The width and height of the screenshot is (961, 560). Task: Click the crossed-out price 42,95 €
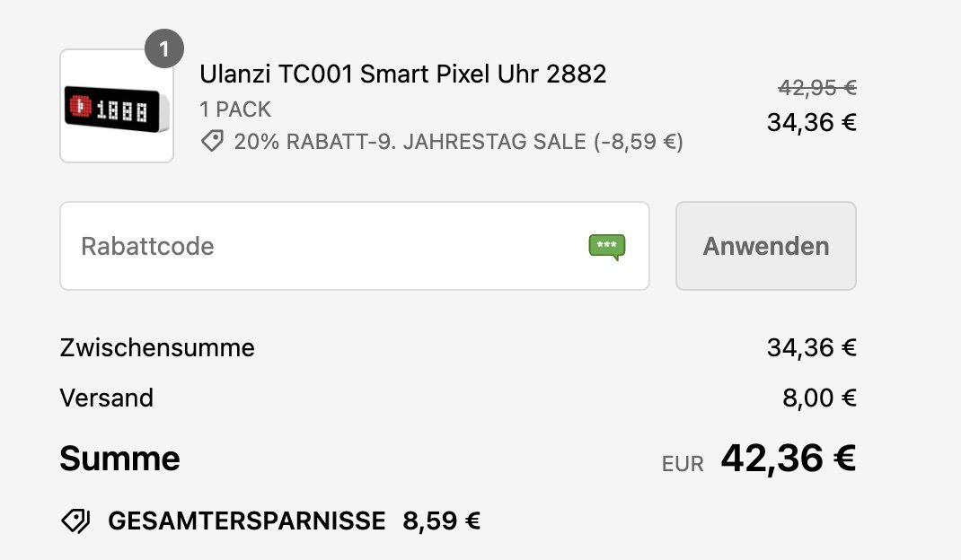(x=816, y=88)
